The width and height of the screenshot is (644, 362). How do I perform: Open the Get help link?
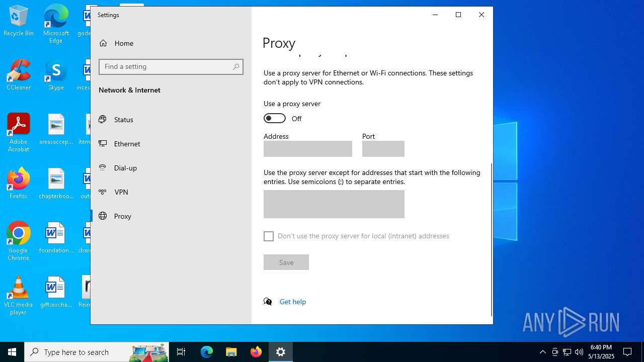[293, 302]
